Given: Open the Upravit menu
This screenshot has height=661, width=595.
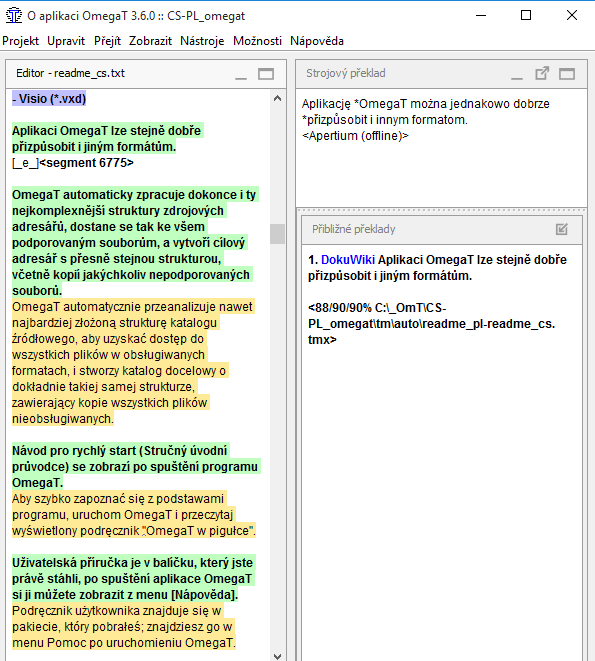Looking at the screenshot, I should click(66, 41).
